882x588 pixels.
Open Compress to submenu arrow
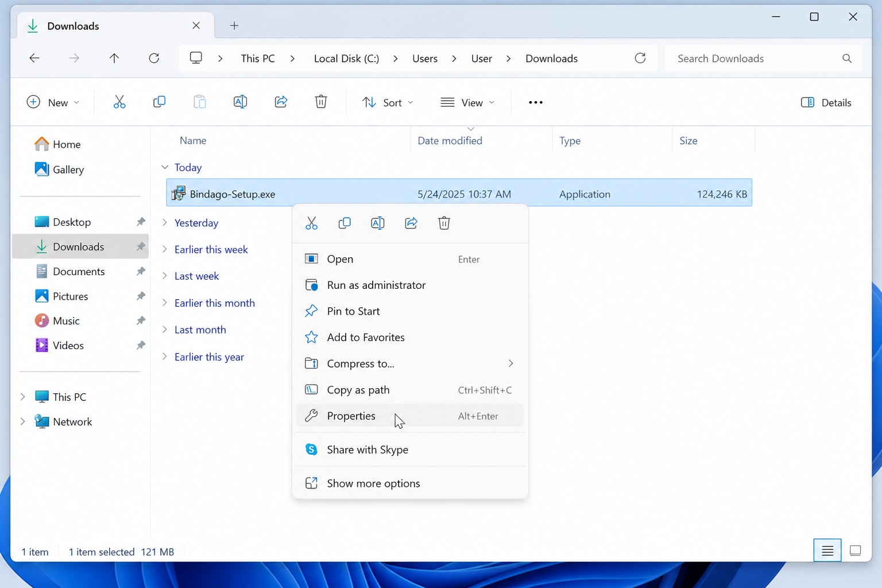point(510,363)
